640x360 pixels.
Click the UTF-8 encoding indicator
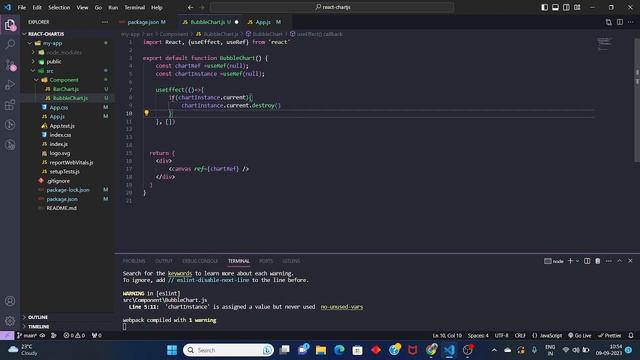tap(502, 336)
